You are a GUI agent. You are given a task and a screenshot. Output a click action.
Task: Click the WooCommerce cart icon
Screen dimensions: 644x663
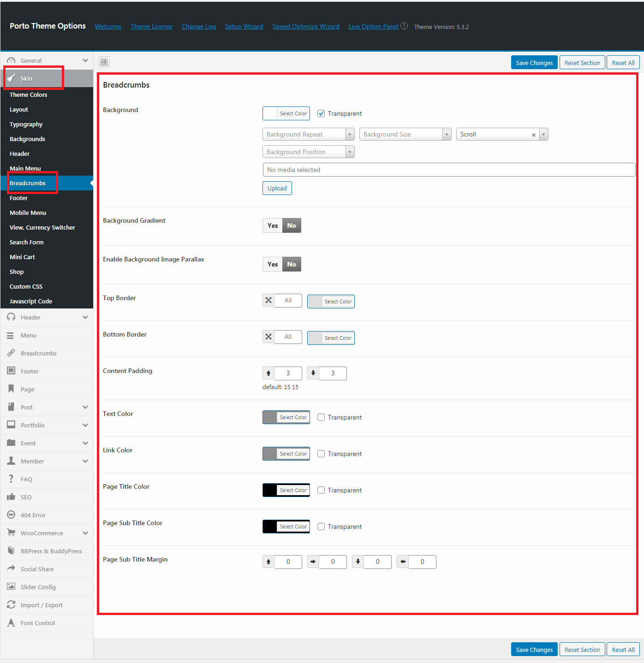tap(11, 533)
